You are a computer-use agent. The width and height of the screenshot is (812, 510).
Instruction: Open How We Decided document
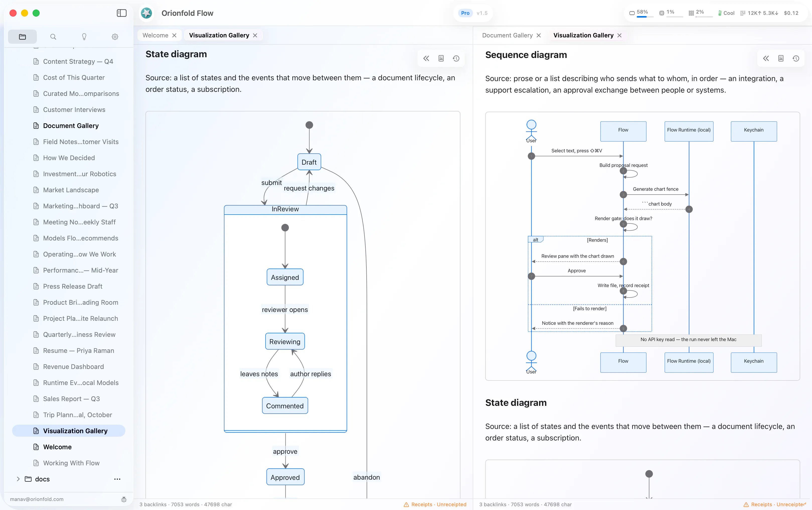point(69,158)
